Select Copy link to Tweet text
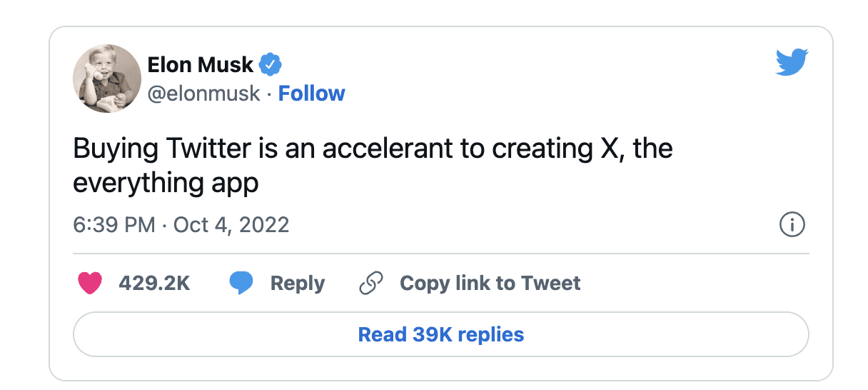The image size is (868, 390). tap(490, 284)
